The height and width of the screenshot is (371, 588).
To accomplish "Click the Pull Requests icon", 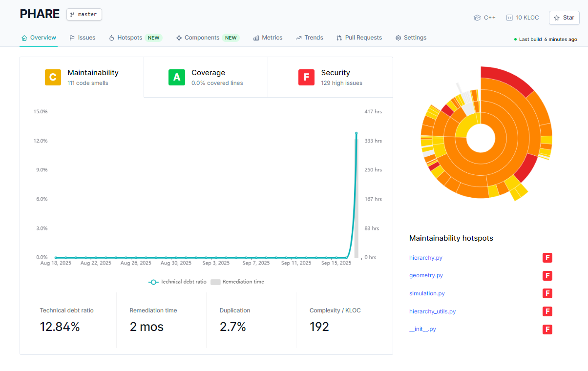I will (339, 38).
